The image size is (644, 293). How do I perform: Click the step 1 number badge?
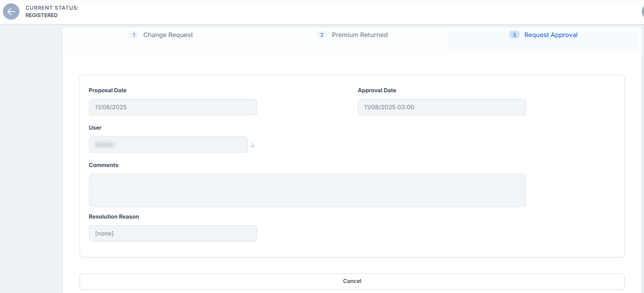[x=134, y=35]
